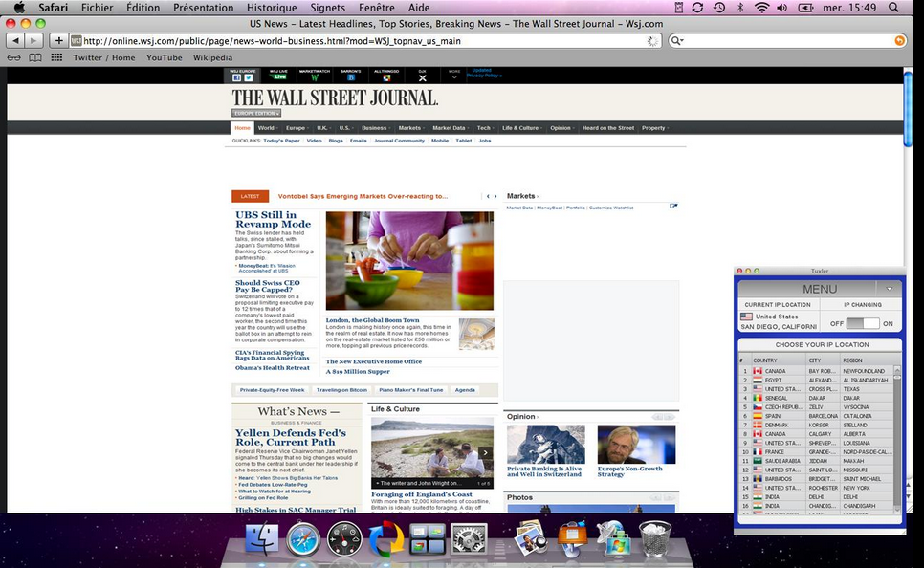924x568 pixels.
Task: Open Yellen Defends Fed's Role headline
Action: [x=291, y=437]
